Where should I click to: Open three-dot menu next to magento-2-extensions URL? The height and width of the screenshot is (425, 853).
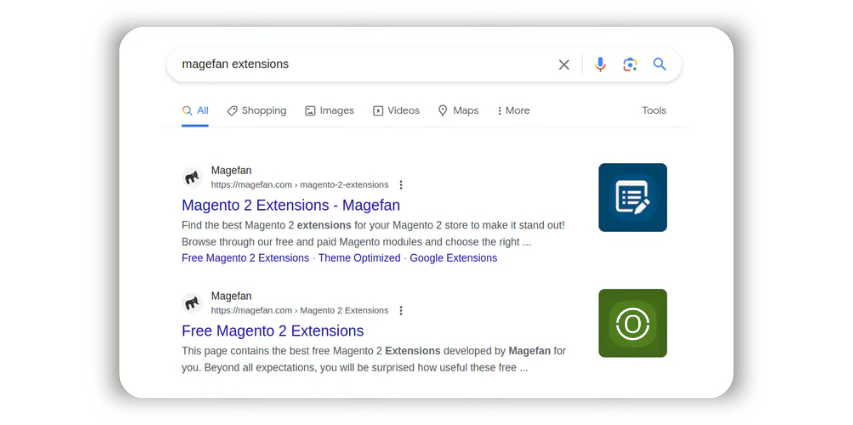[x=401, y=185]
